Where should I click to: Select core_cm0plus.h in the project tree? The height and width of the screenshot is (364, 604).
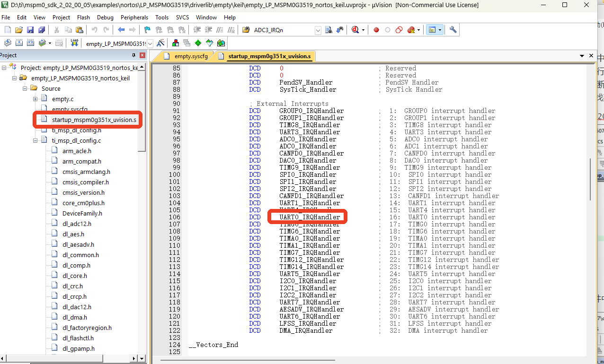[83, 203]
